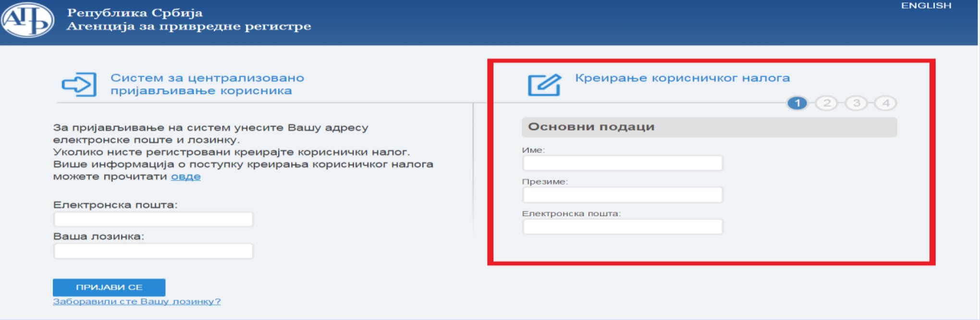Click the APR agency logo
The width and height of the screenshot is (980, 320).
[27, 20]
